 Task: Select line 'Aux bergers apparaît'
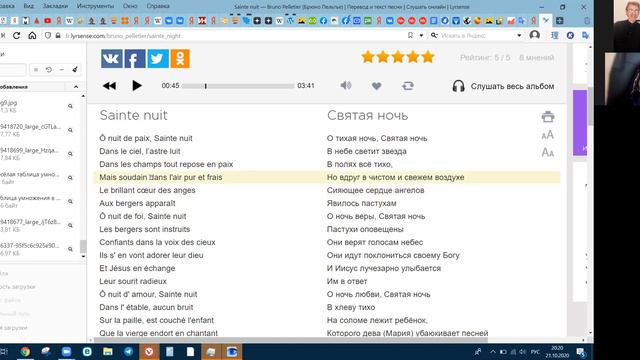point(137,203)
